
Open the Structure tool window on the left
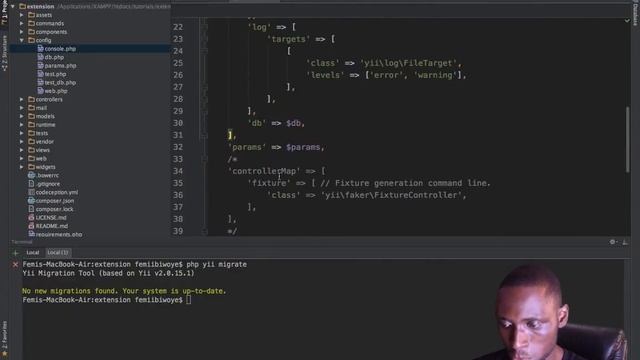4,53
